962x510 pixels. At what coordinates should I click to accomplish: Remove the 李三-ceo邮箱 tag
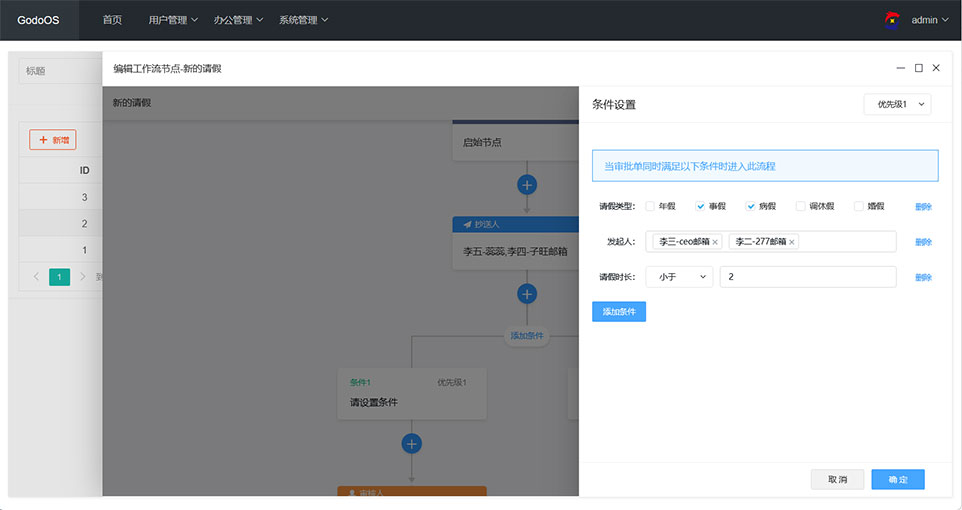pos(715,242)
